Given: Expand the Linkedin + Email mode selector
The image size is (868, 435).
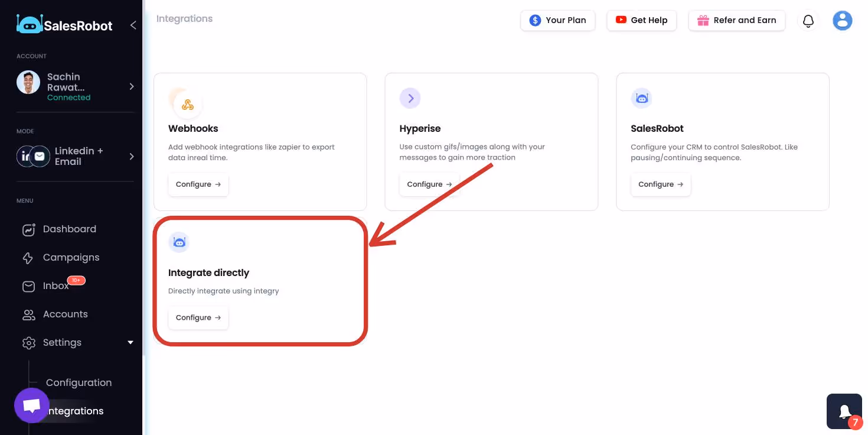Looking at the screenshot, I should [132, 156].
